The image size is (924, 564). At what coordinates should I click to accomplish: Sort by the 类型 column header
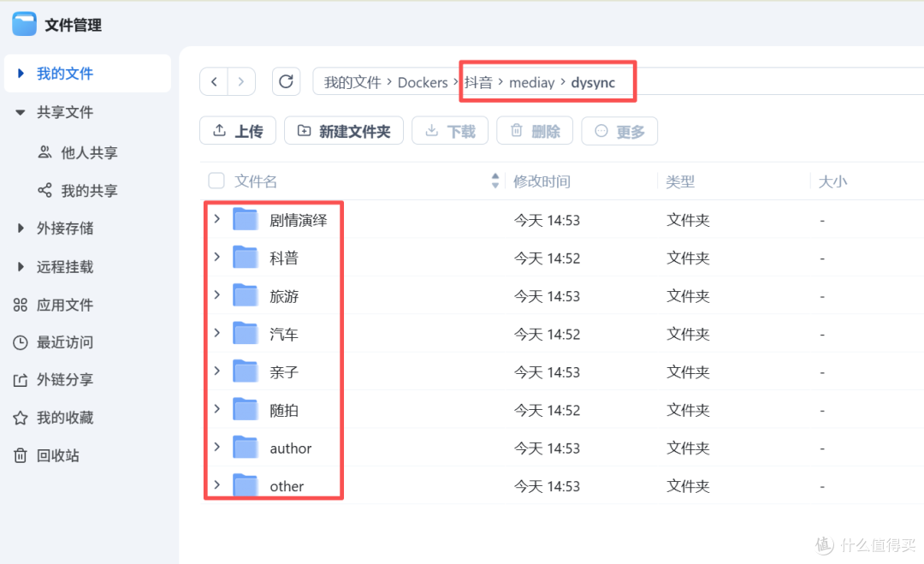coord(680,181)
